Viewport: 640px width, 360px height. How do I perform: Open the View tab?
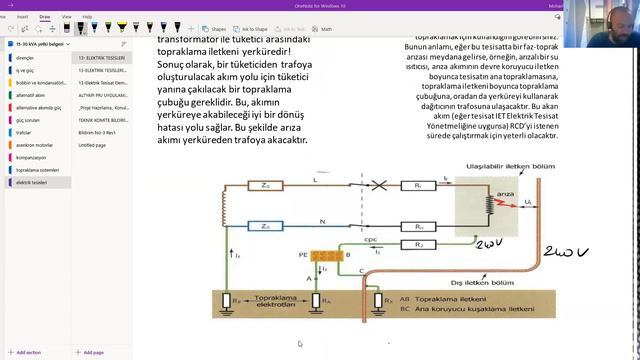point(67,17)
